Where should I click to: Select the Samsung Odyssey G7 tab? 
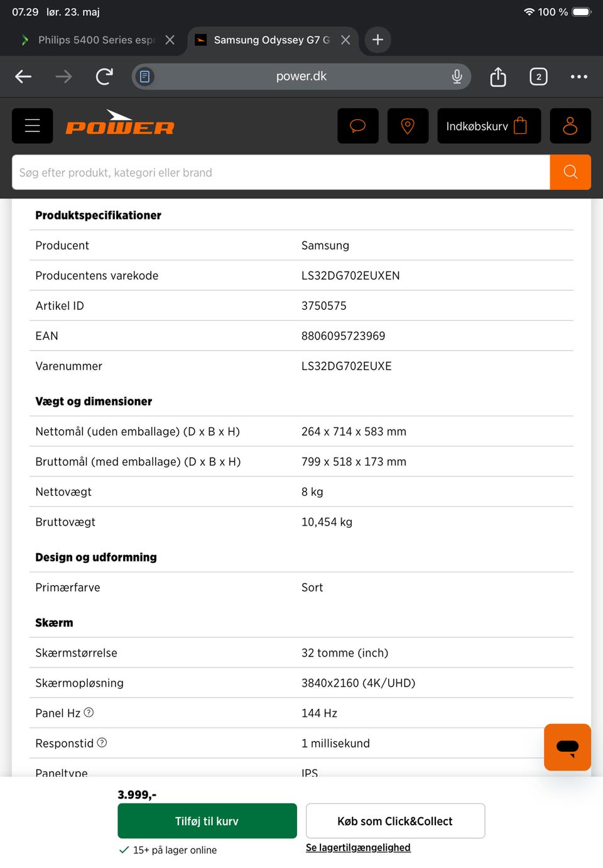tap(271, 40)
